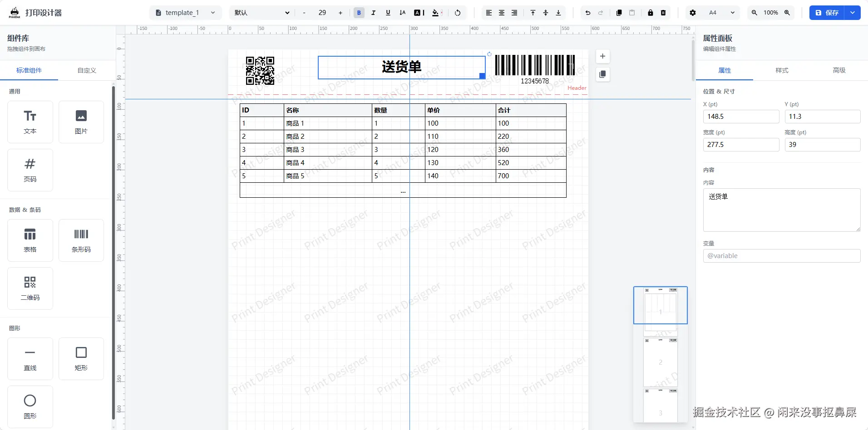
Task: Open the A4 paper size dropdown
Action: (721, 13)
